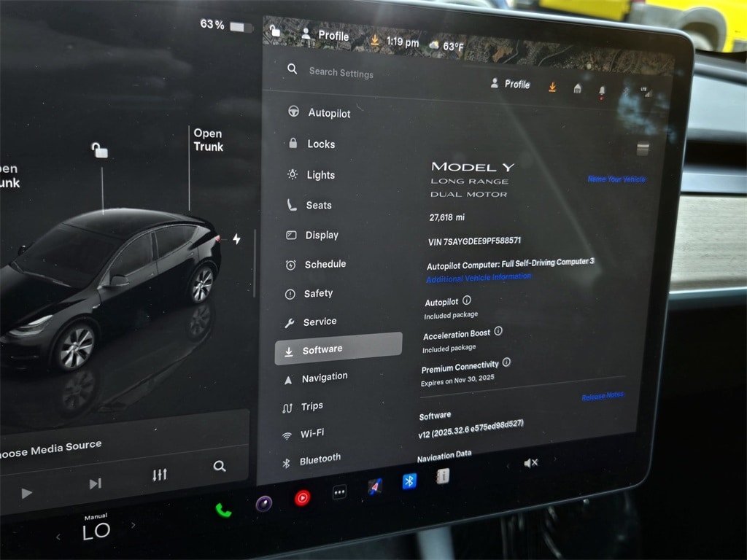This screenshot has height=560, width=747.
Task: Open the all-apps three dots launcher
Action: point(339,492)
